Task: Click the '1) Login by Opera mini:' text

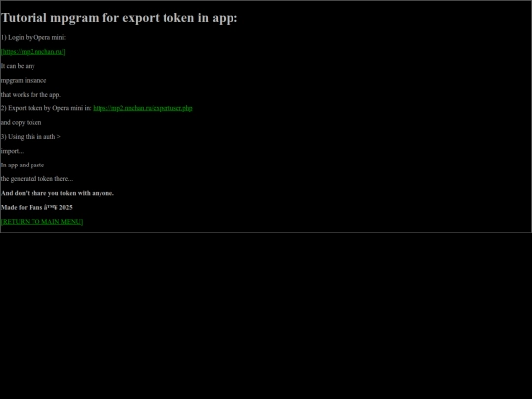Action: tap(33, 37)
